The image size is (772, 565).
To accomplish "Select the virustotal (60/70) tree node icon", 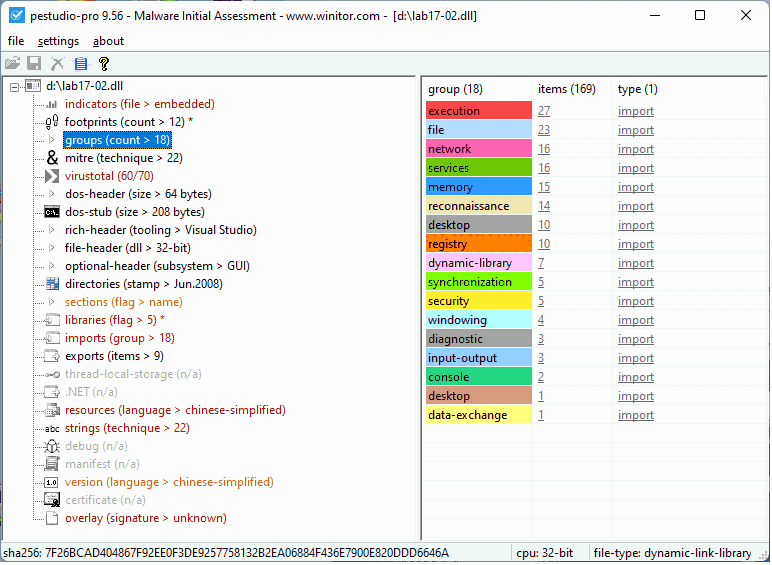I will [52, 176].
